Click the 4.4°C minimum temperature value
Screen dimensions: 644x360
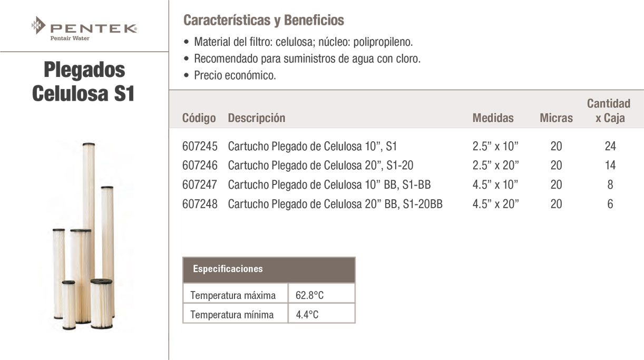point(307,315)
